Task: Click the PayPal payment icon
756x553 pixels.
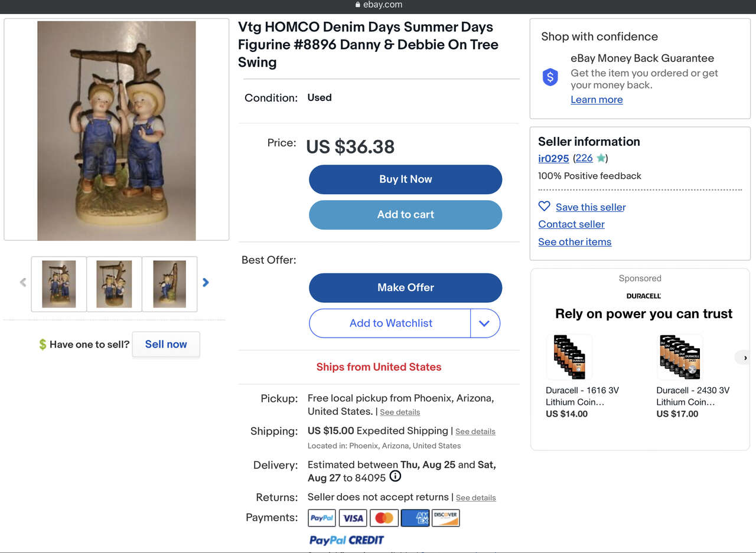Action: point(322,518)
